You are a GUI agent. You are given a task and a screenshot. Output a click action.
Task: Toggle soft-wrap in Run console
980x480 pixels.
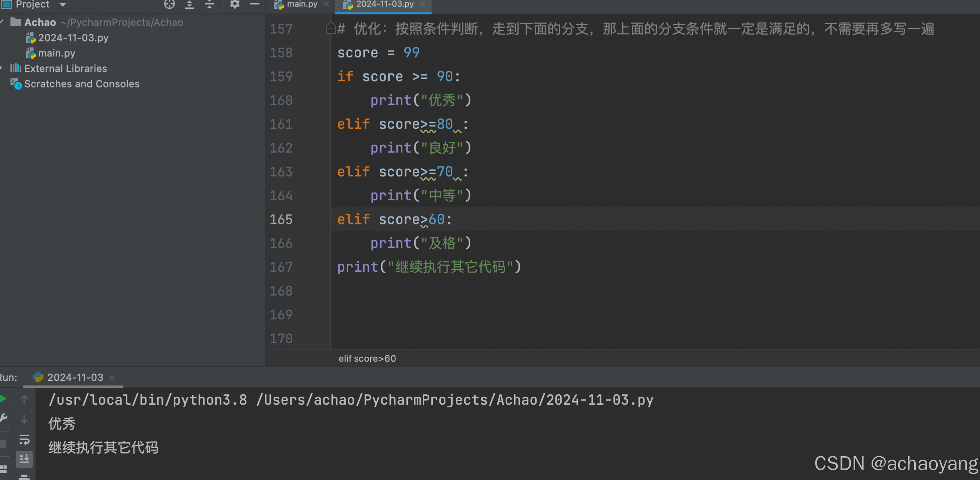24,439
